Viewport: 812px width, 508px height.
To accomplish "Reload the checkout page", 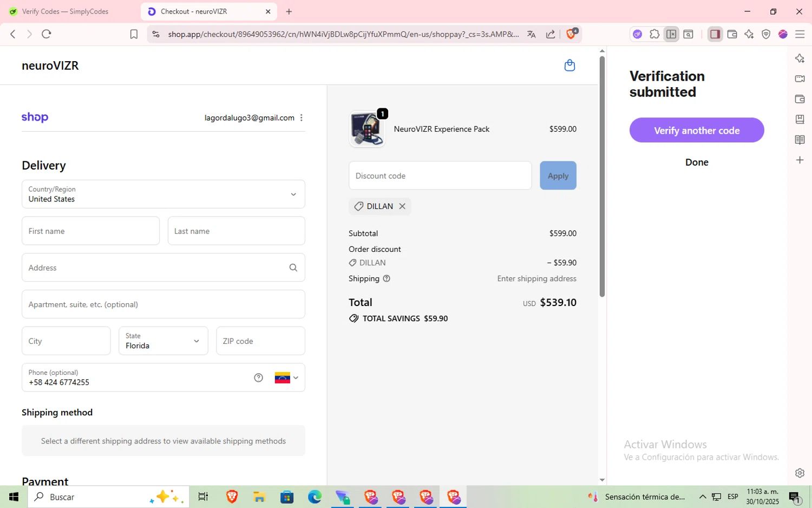I will click(x=47, y=34).
